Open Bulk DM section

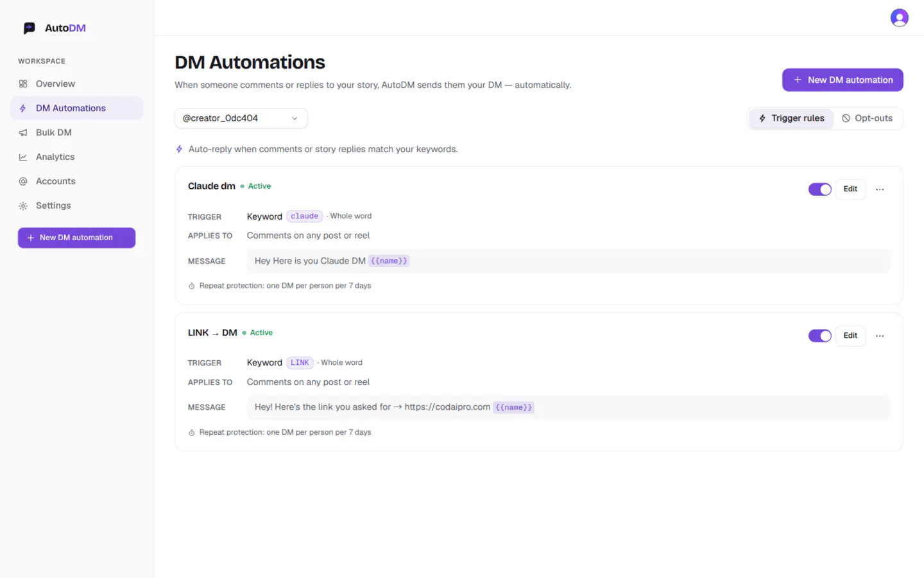coord(76,133)
